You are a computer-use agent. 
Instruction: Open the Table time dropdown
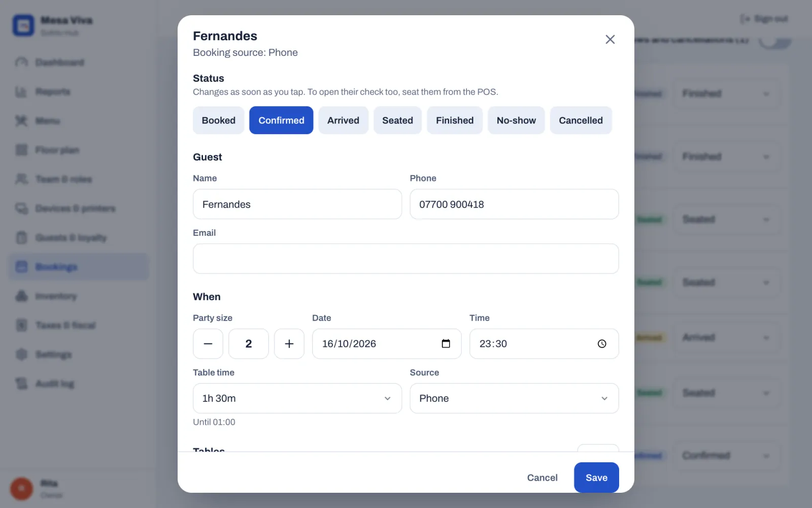(297, 398)
